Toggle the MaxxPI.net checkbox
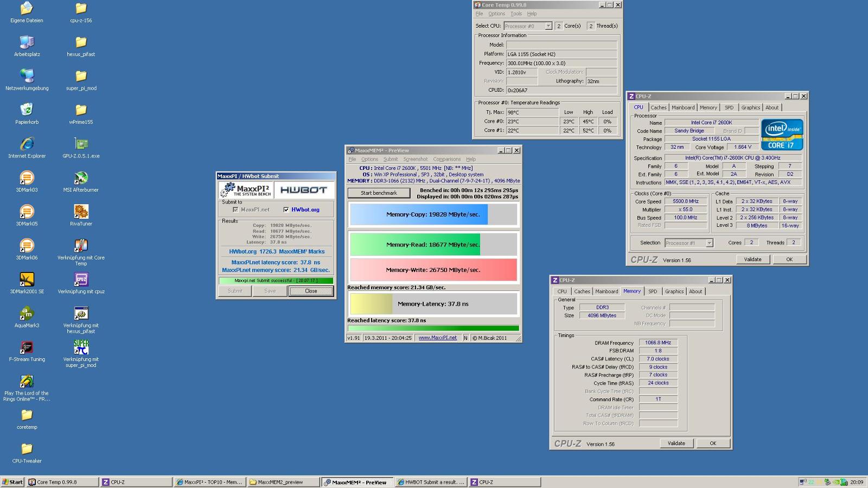The width and height of the screenshot is (868, 488). pos(235,210)
